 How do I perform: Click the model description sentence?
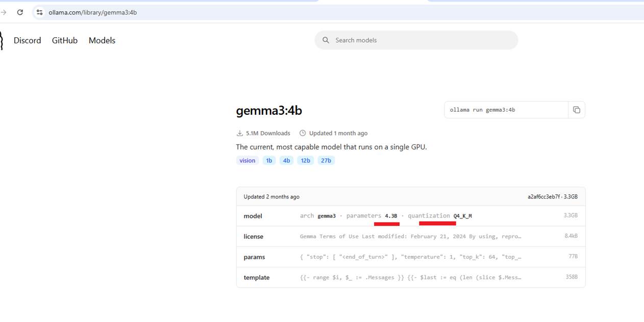click(x=331, y=147)
